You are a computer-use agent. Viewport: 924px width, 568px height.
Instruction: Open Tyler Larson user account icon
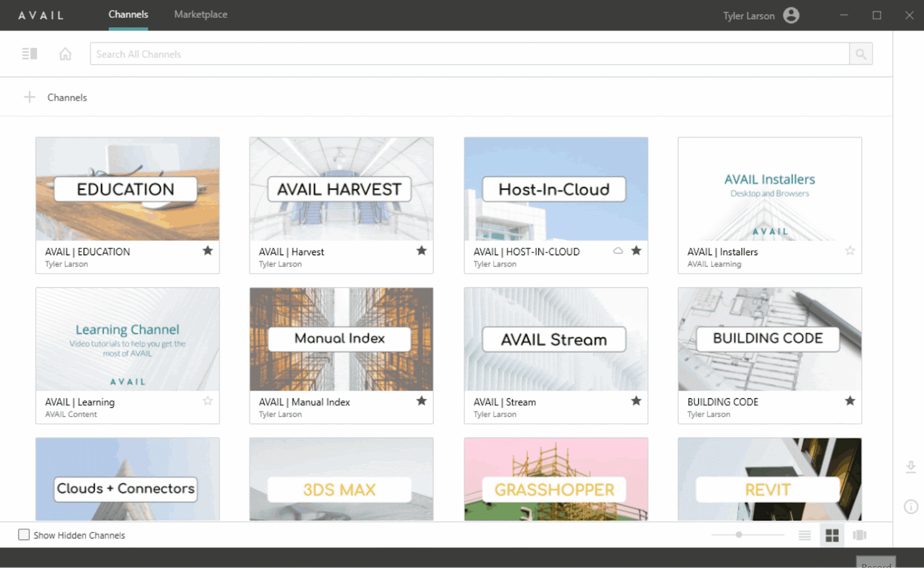click(791, 15)
